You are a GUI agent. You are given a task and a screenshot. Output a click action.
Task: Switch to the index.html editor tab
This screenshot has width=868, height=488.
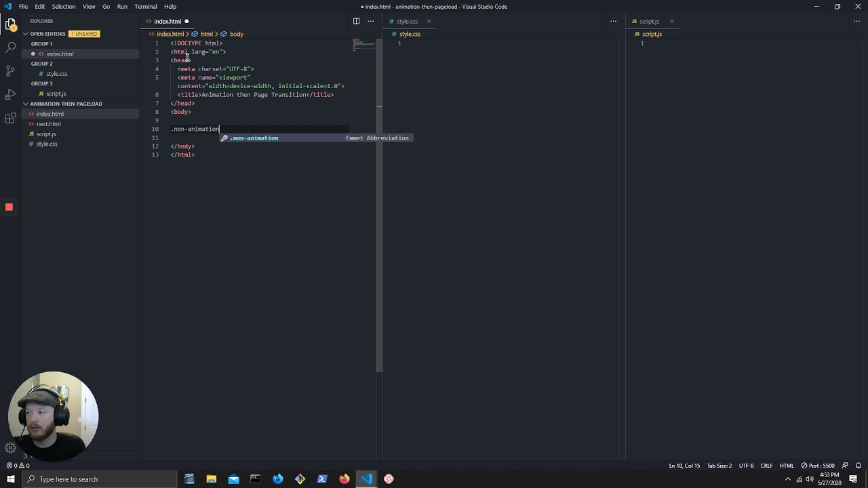point(168,21)
